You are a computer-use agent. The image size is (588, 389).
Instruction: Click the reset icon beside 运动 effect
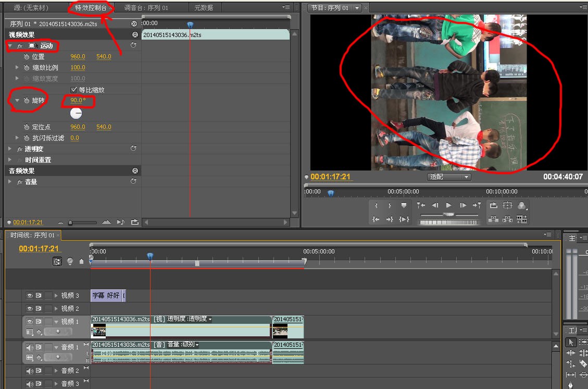click(x=134, y=45)
